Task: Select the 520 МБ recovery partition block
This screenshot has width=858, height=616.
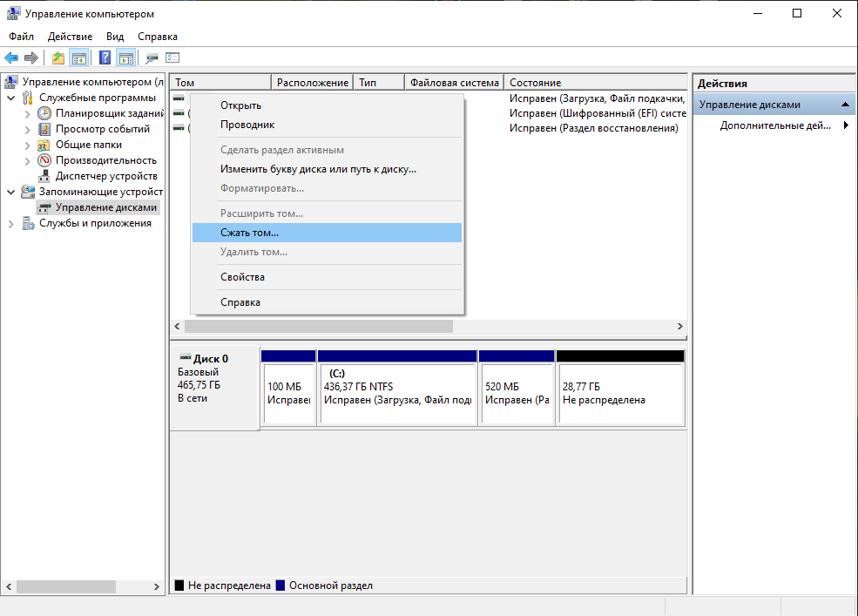Action: click(x=517, y=388)
